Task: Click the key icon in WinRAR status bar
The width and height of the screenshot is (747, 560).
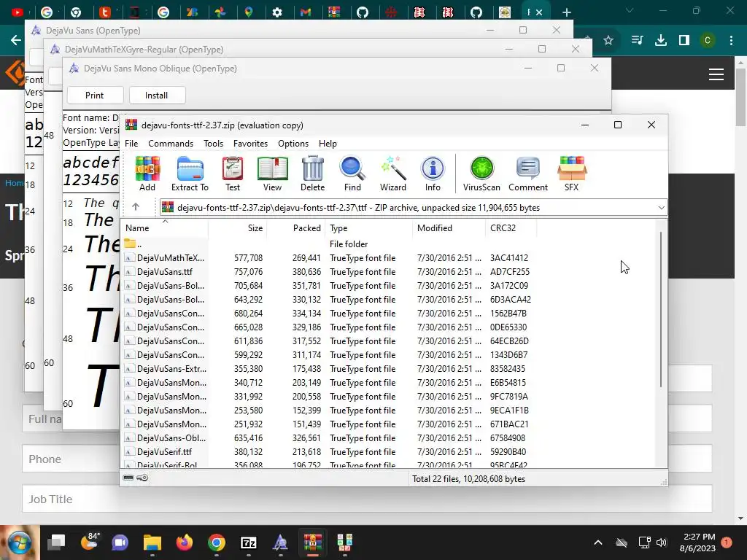Action: (x=142, y=478)
